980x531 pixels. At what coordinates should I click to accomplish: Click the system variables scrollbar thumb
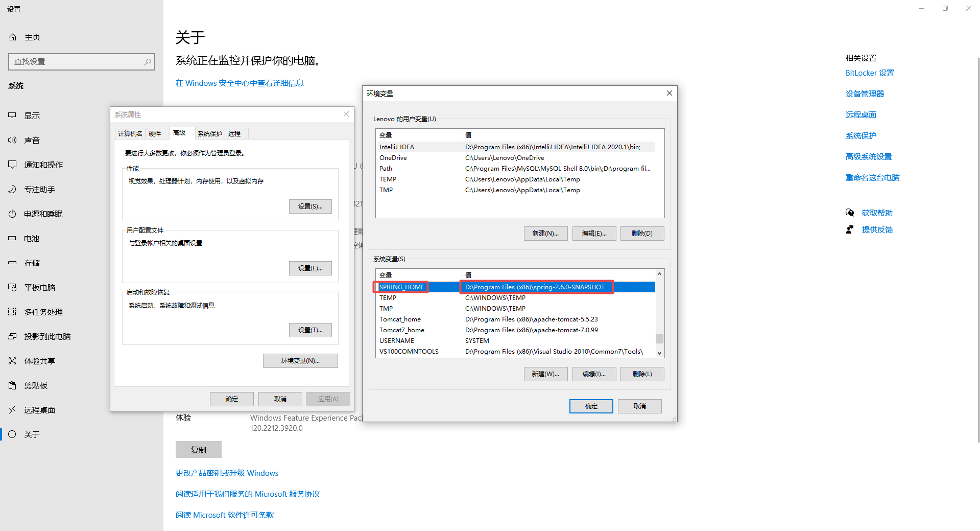tap(659, 339)
